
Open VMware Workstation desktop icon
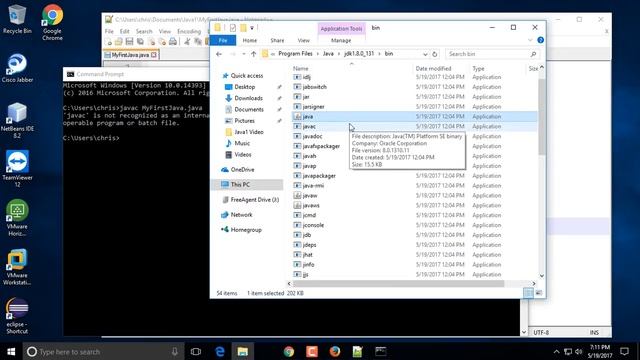pyautogui.click(x=17, y=267)
